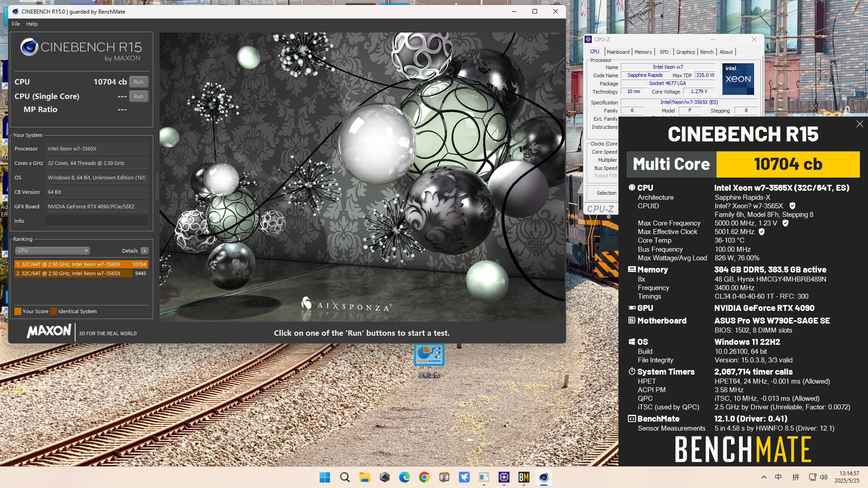This screenshot has width=868, height=488.
Task: Open CPU-Z from the taskbar
Action: click(504, 477)
